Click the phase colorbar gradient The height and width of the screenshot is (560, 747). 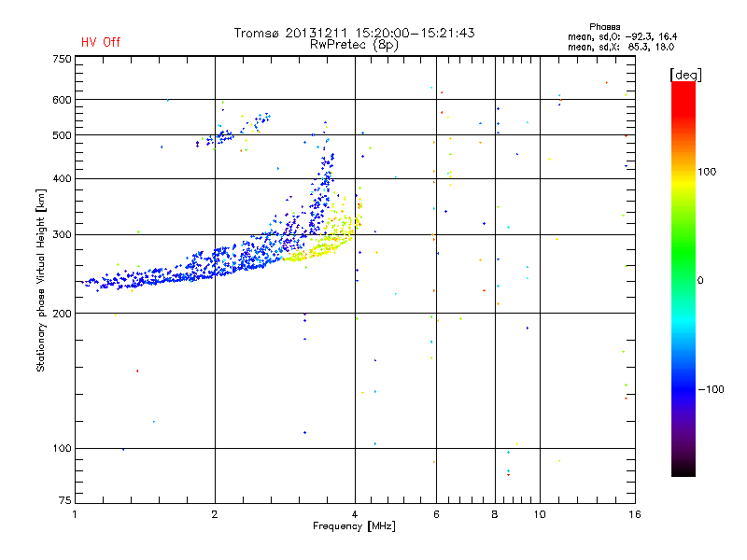pos(684,278)
